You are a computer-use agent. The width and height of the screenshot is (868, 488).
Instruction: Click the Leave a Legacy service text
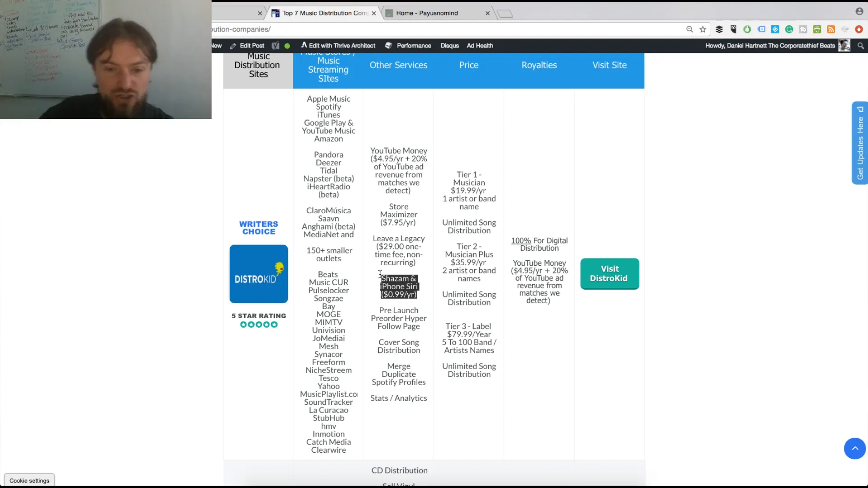pos(398,250)
